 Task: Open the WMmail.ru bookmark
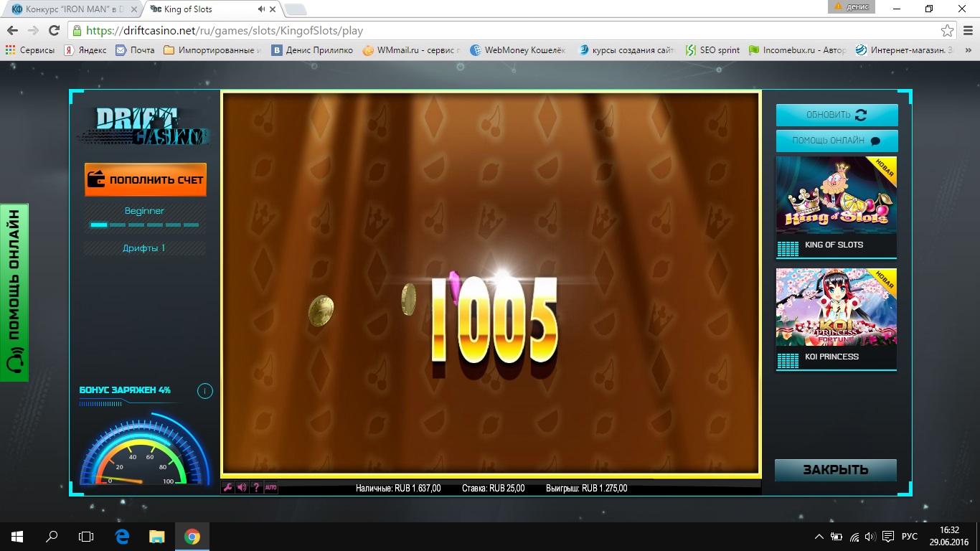[412, 50]
